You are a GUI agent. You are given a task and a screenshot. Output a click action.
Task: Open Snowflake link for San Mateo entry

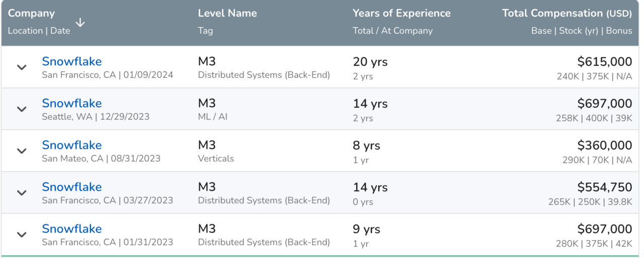point(71,145)
